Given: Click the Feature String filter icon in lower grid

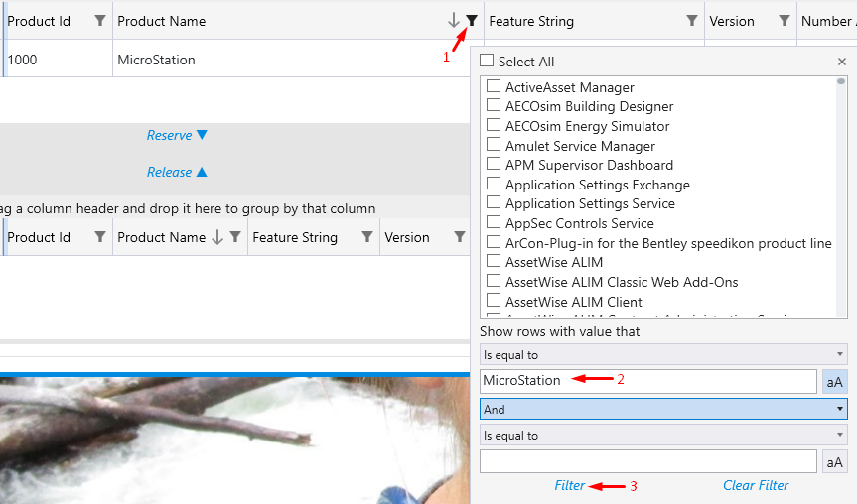Looking at the screenshot, I should 367,237.
